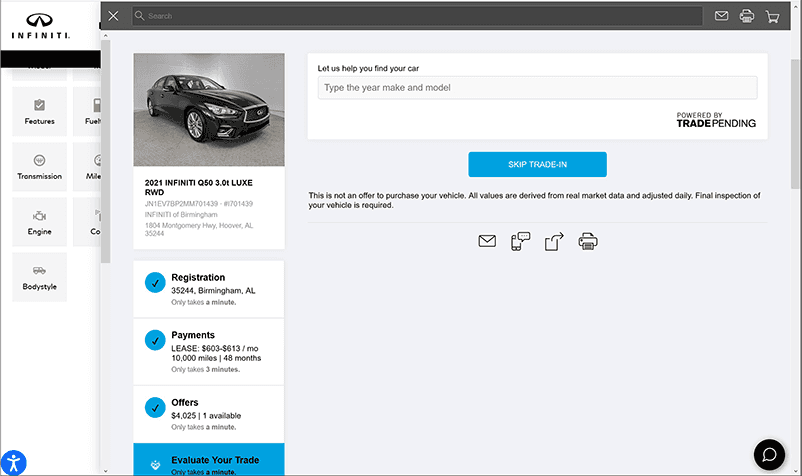The height and width of the screenshot is (476, 802).
Task: Click the left panel vertical scrollbar
Action: [x=105, y=152]
